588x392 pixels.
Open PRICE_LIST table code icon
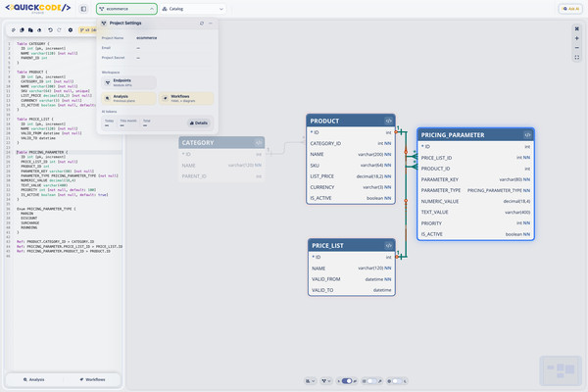[x=388, y=245]
